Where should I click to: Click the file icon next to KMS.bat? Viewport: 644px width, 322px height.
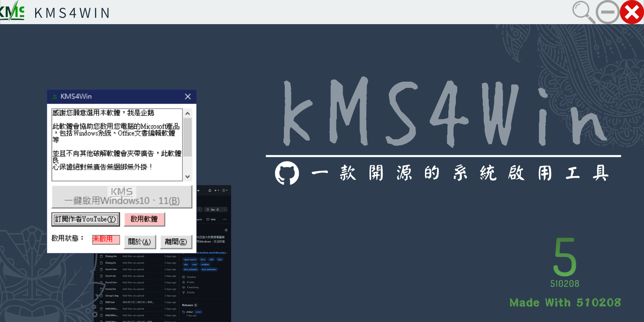click(102, 302)
